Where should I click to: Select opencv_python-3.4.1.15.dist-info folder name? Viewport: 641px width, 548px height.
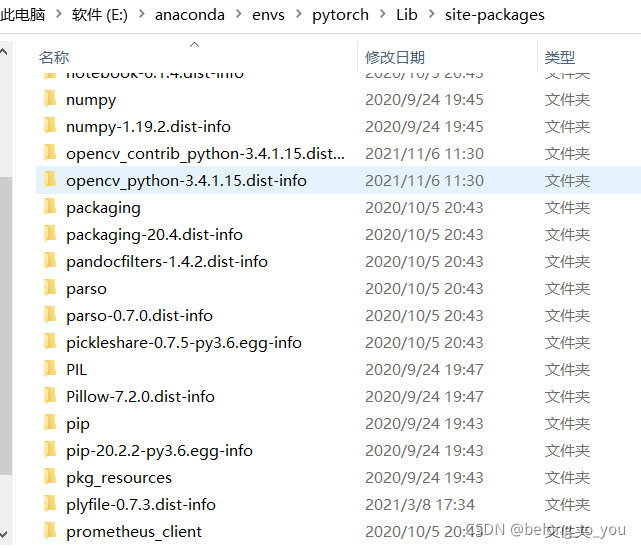point(186,181)
